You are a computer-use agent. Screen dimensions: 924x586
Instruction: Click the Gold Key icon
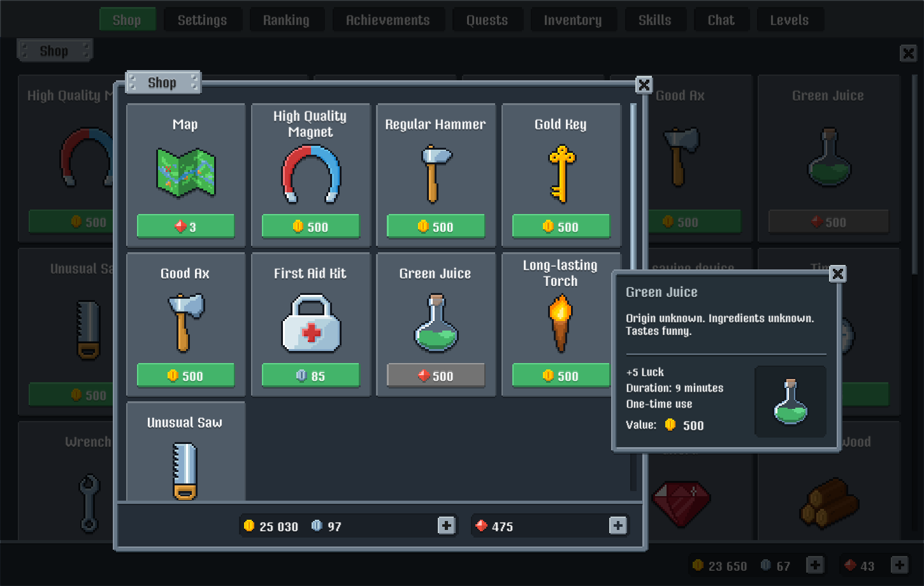(560, 171)
